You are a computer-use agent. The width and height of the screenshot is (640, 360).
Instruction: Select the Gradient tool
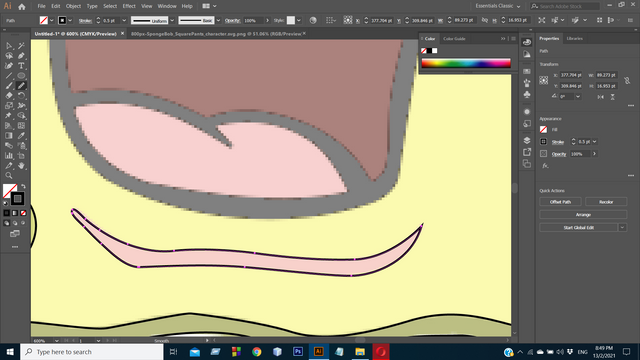[9, 136]
